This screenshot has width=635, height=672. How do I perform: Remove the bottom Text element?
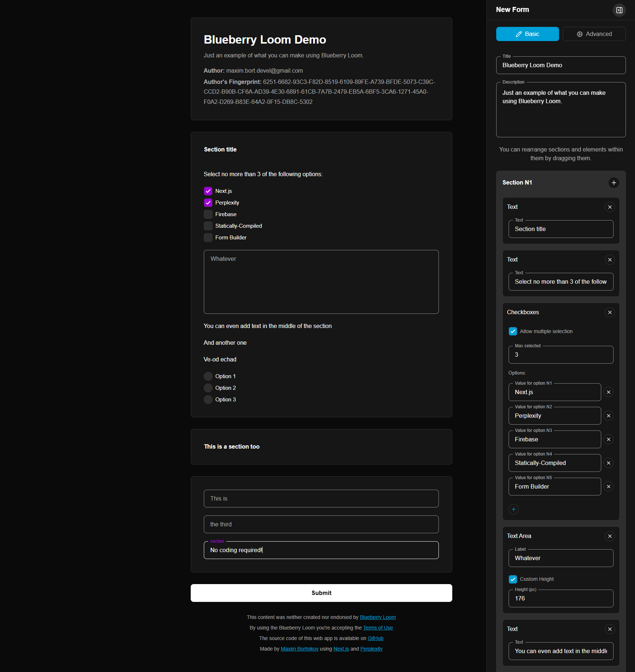click(610, 629)
